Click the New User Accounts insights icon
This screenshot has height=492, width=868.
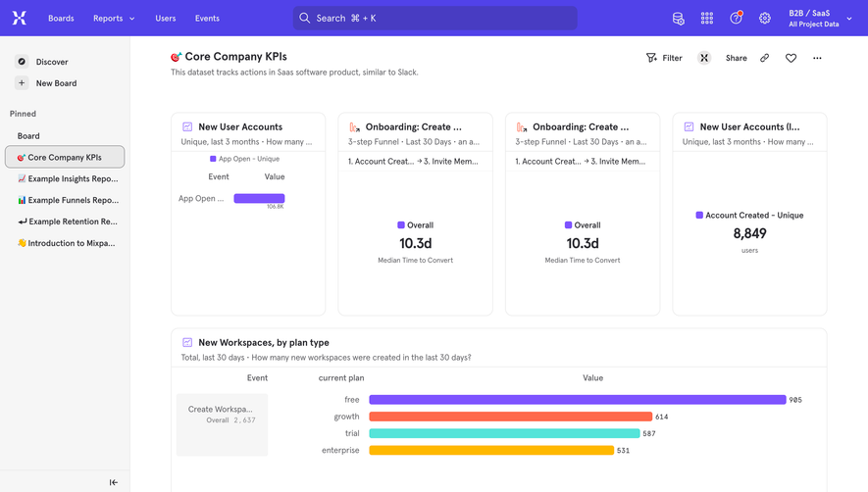coord(187,126)
